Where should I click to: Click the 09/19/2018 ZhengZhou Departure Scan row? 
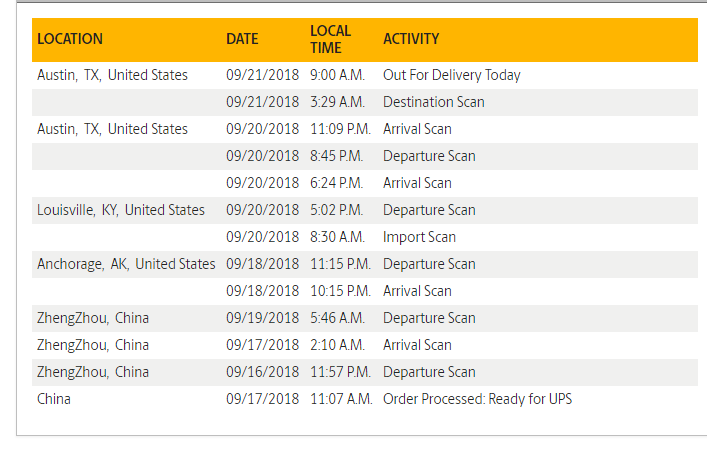365,318
